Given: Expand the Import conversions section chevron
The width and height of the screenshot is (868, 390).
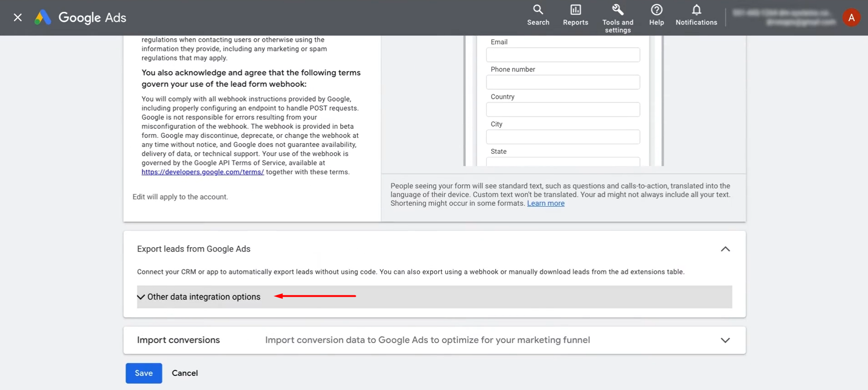Looking at the screenshot, I should [x=725, y=340].
